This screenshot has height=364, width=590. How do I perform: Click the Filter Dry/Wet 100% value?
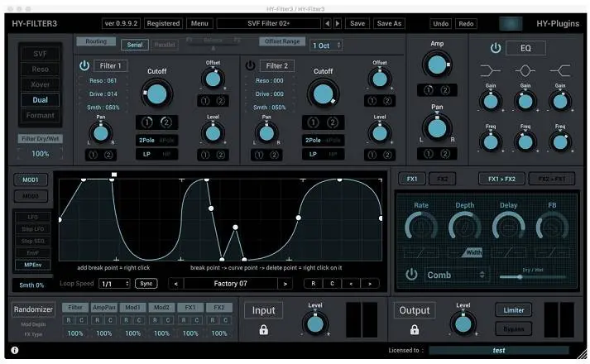point(41,154)
